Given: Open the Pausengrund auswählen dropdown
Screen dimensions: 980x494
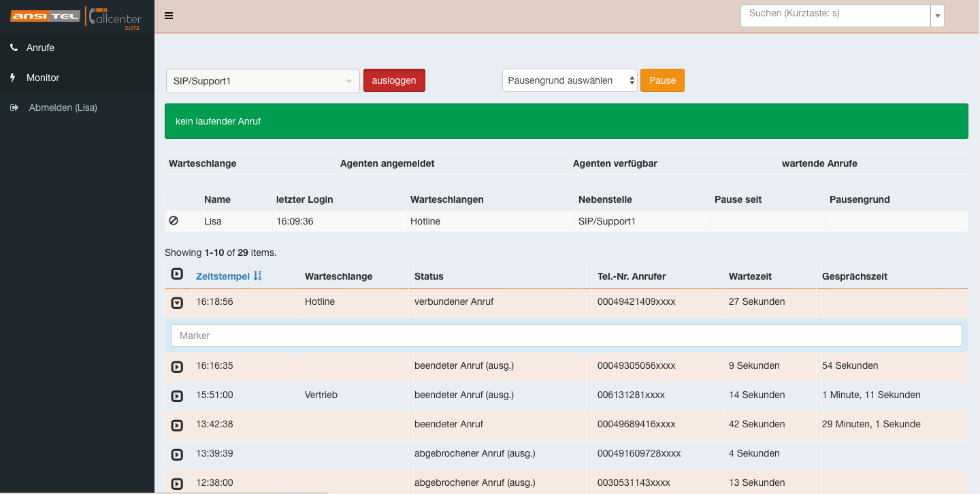Looking at the screenshot, I should [570, 80].
